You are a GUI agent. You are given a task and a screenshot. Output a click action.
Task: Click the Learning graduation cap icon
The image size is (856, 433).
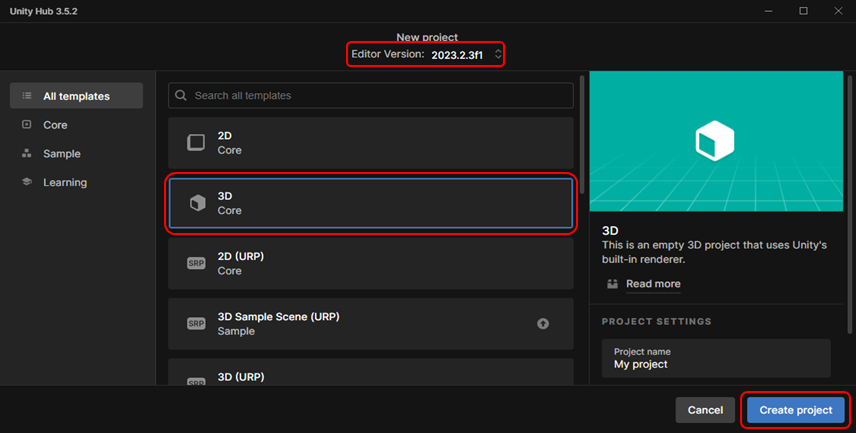click(26, 182)
